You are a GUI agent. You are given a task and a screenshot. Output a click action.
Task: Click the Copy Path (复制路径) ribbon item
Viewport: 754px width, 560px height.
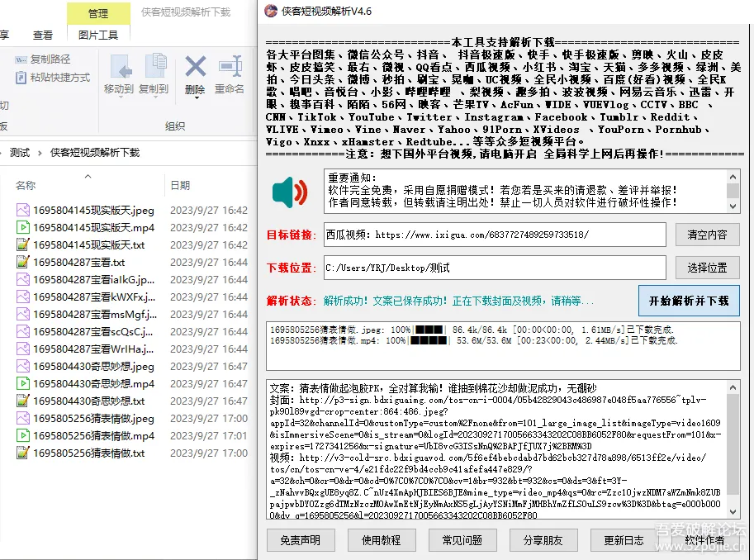click(x=43, y=59)
